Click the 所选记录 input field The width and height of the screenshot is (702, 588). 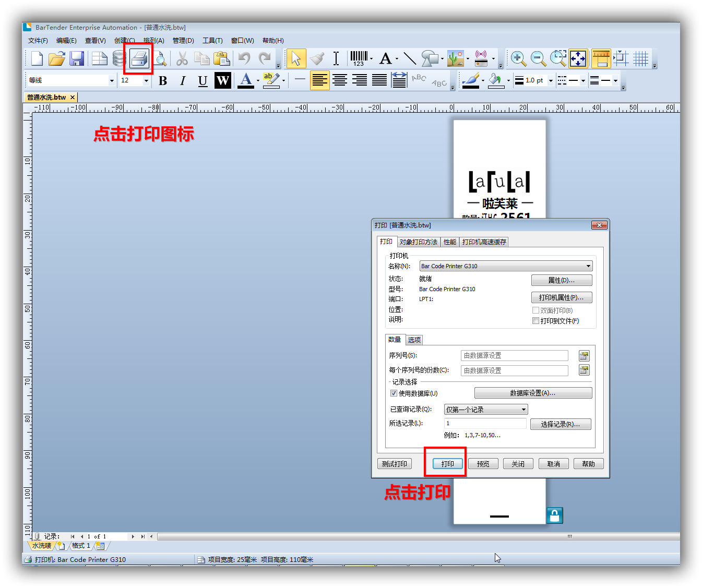(485, 423)
